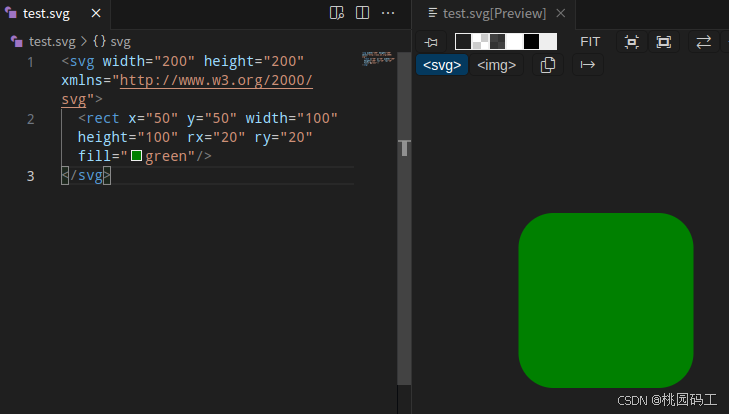Click the center-to-original-size icon
This screenshot has width=729, height=414.
click(631, 42)
